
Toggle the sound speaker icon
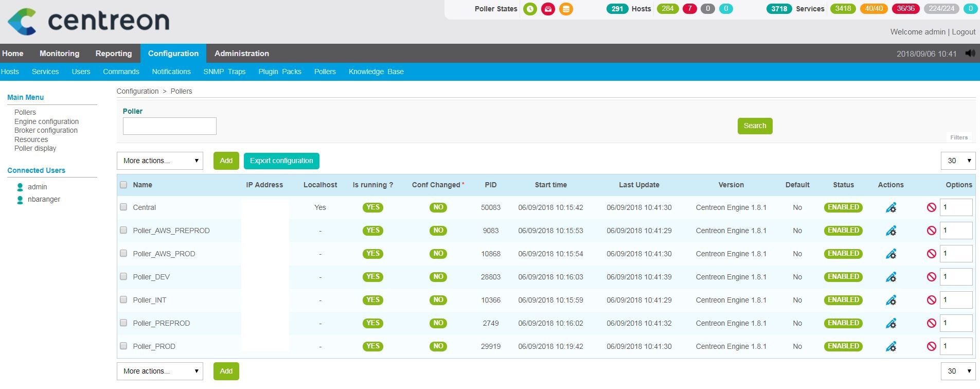click(x=970, y=54)
